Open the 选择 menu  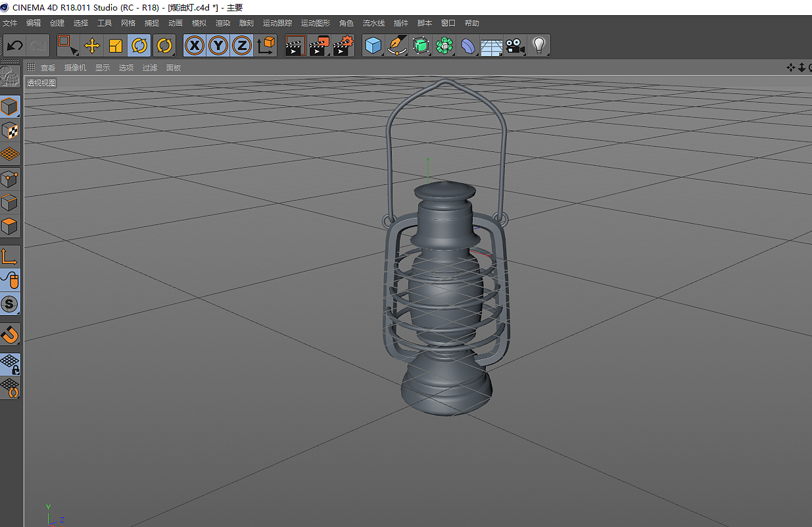tap(81, 23)
